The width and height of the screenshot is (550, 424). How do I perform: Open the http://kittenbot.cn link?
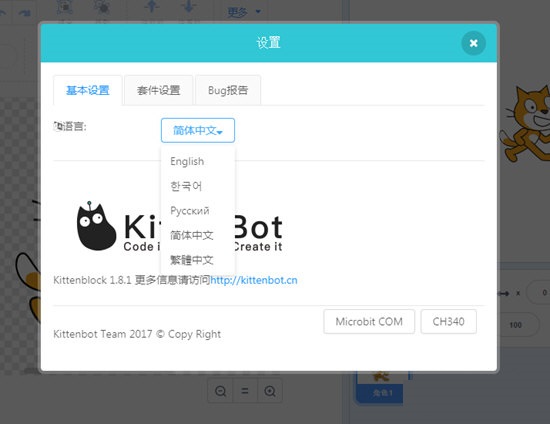[254, 280]
